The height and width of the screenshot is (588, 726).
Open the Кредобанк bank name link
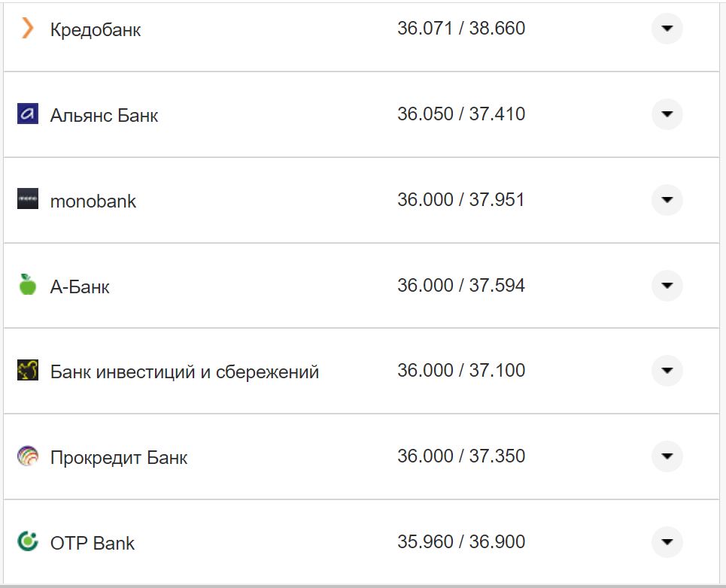(x=96, y=30)
